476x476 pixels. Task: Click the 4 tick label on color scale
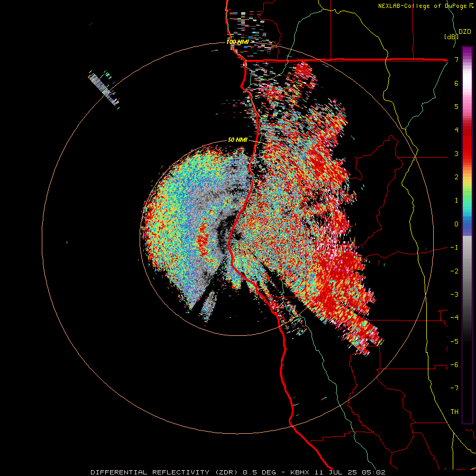[456, 130]
